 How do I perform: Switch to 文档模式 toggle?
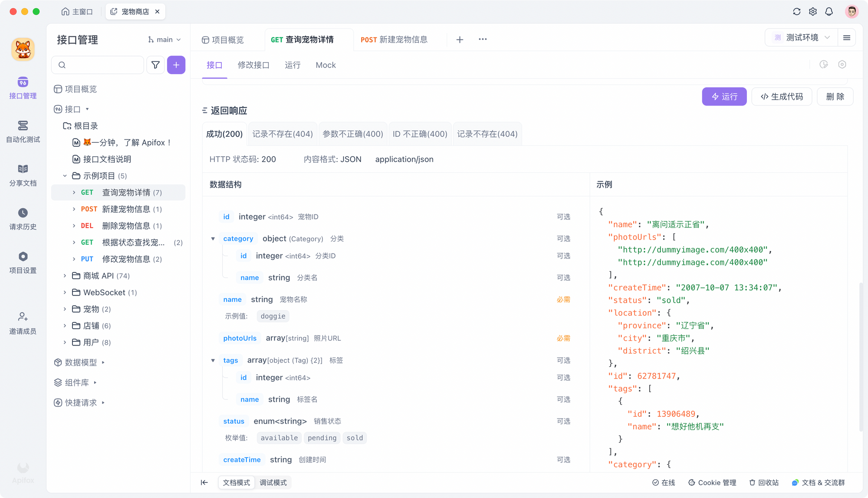(237, 482)
